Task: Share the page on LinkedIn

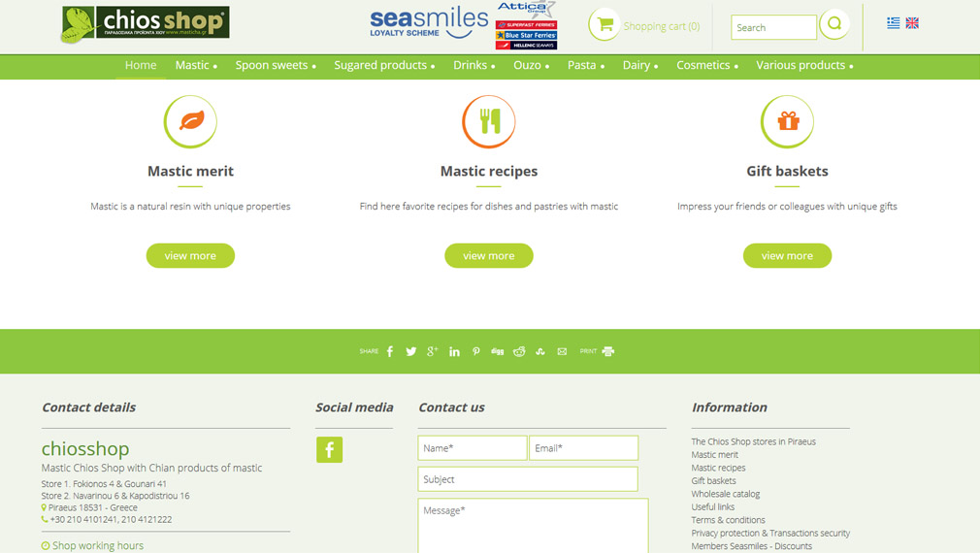Action: tap(454, 351)
